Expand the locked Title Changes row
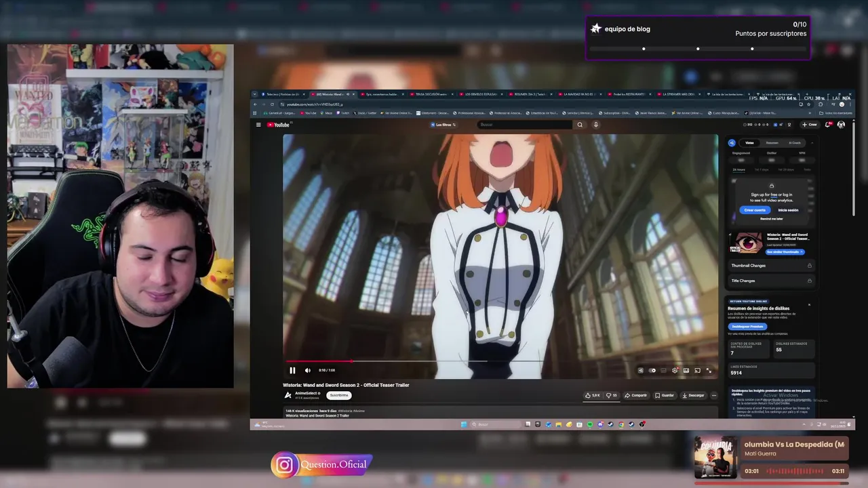The height and width of the screenshot is (488, 868). pyautogui.click(x=772, y=281)
